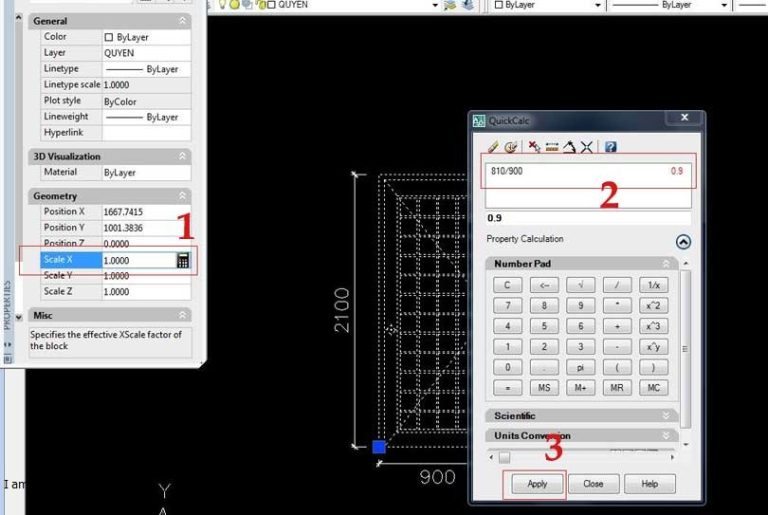Viewport: 768px width, 515px height.
Task: Click the open parenthesis key
Action: (617, 367)
